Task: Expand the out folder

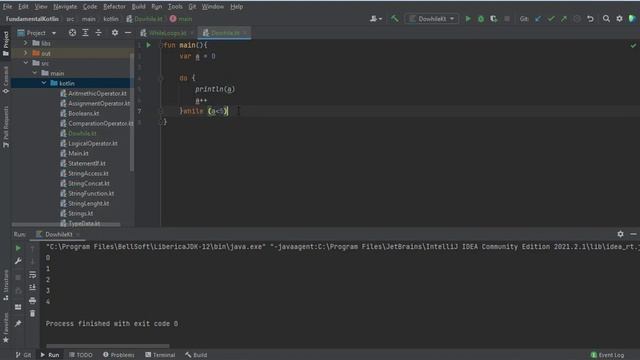Action: tap(26, 53)
